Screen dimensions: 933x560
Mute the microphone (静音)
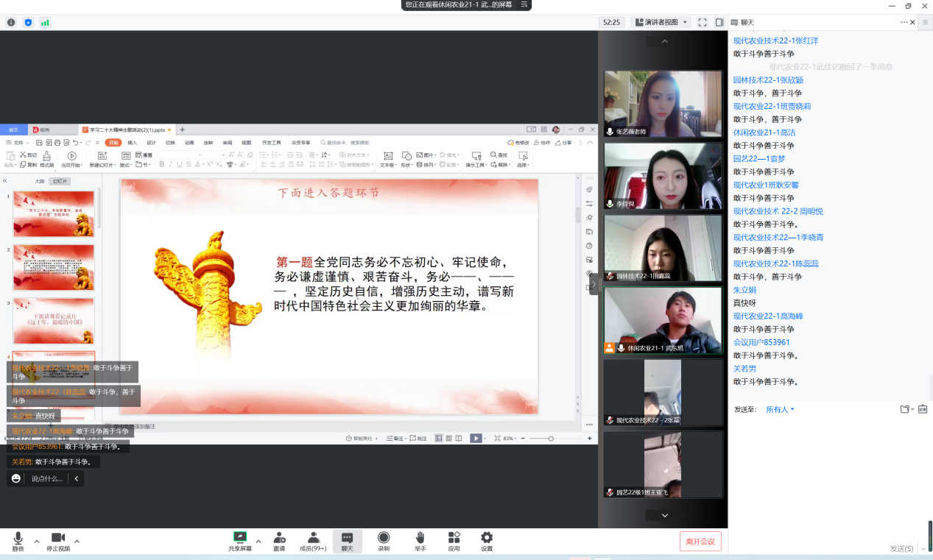click(18, 541)
